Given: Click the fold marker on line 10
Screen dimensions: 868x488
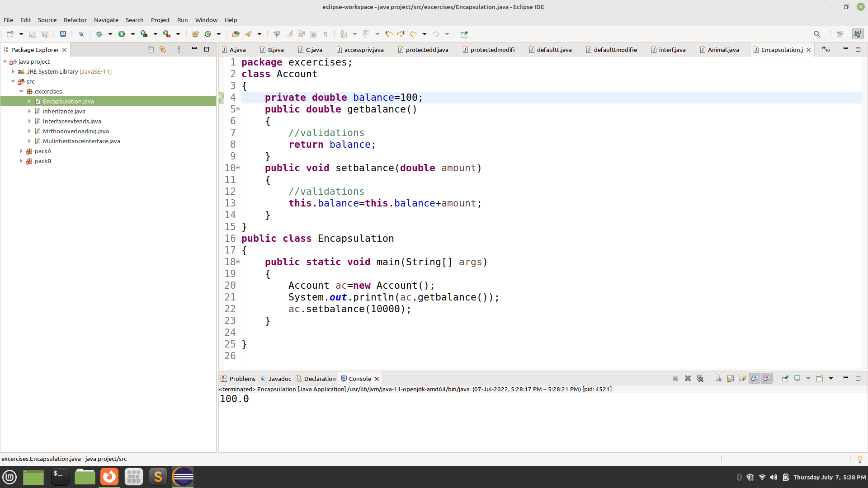Looking at the screenshot, I should (x=238, y=168).
